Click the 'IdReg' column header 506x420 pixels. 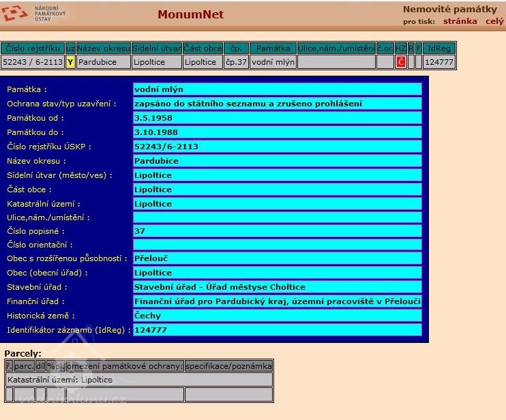[x=438, y=48]
